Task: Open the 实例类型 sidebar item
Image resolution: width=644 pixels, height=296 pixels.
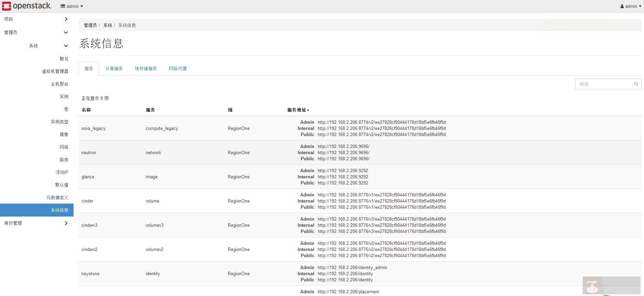Action: (60, 122)
